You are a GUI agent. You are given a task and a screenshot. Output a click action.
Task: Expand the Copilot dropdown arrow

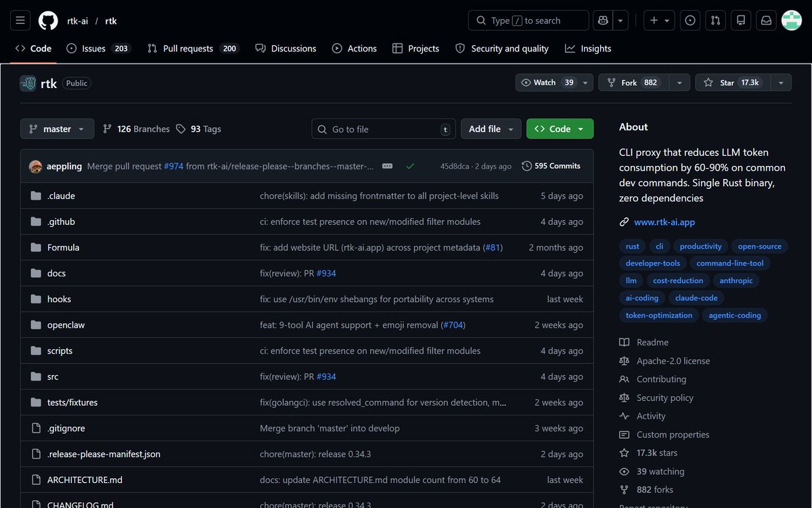pyautogui.click(x=621, y=20)
